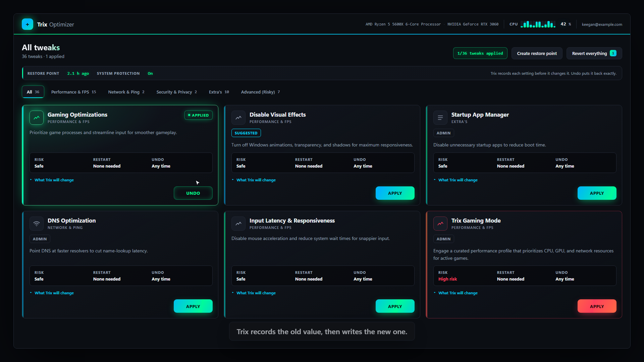The height and width of the screenshot is (362, 644).
Task: Switch to Performance & FPS tab
Action: [73, 92]
